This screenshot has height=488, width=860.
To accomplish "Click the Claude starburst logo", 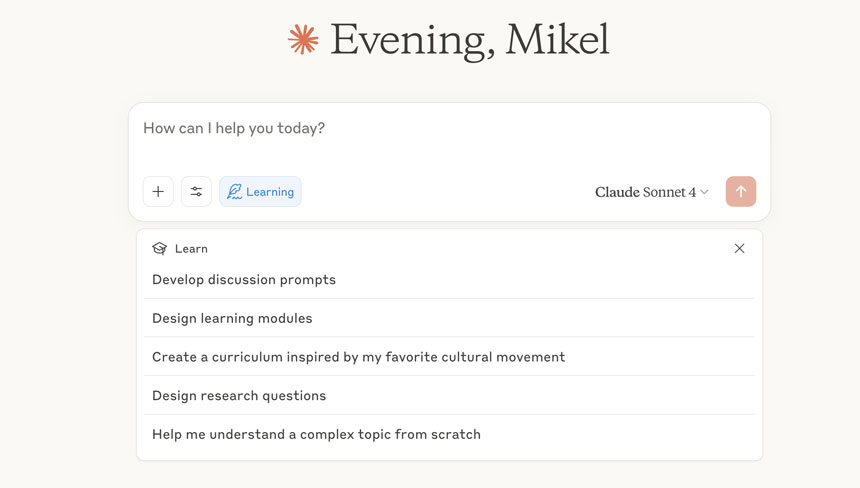I will [x=303, y=39].
